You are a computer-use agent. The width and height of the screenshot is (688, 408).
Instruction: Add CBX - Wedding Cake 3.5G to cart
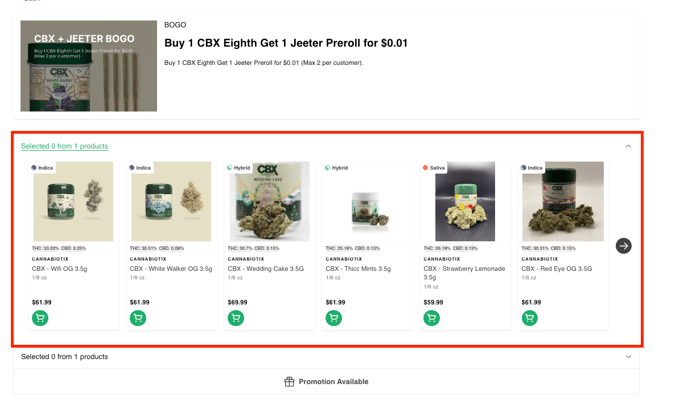pos(236,318)
